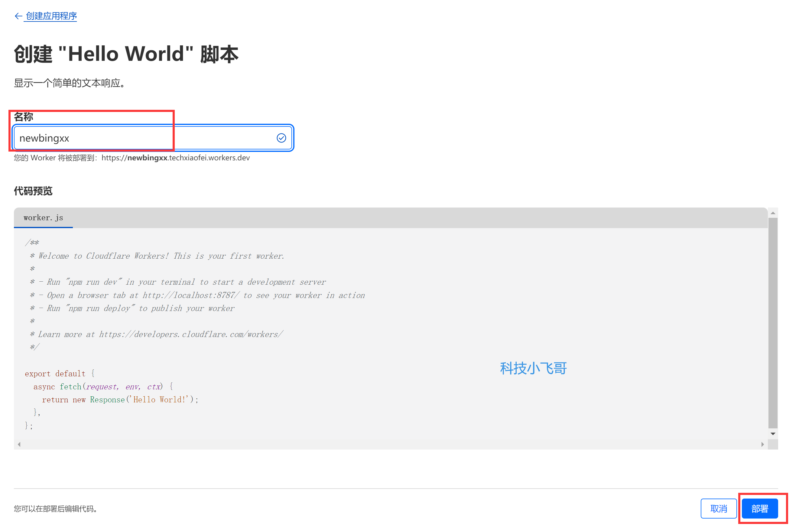Open the 创建应用程序 breadcrumb link

(51, 16)
